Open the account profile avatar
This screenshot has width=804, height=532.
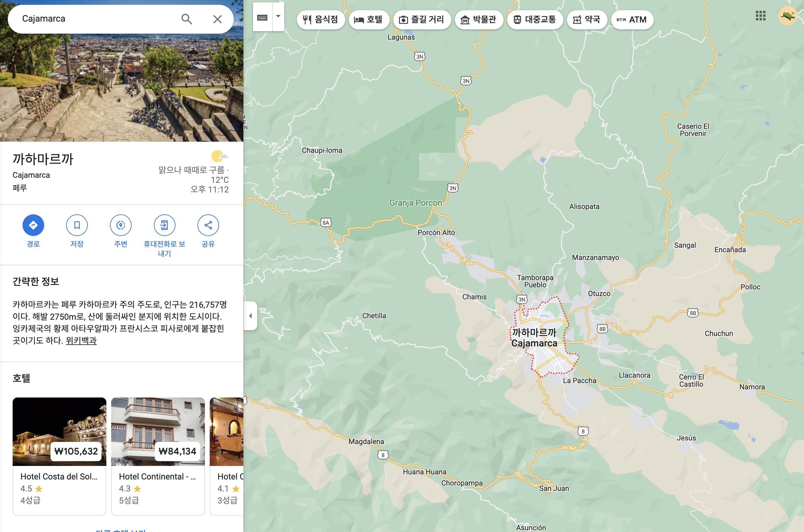[787, 16]
